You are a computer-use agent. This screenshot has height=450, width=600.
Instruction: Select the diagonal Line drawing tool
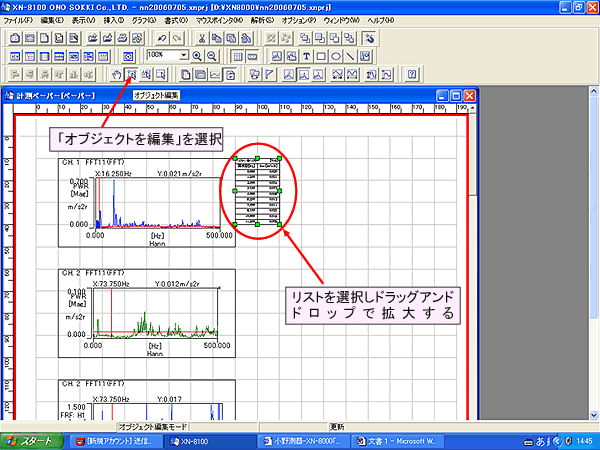pos(350,56)
